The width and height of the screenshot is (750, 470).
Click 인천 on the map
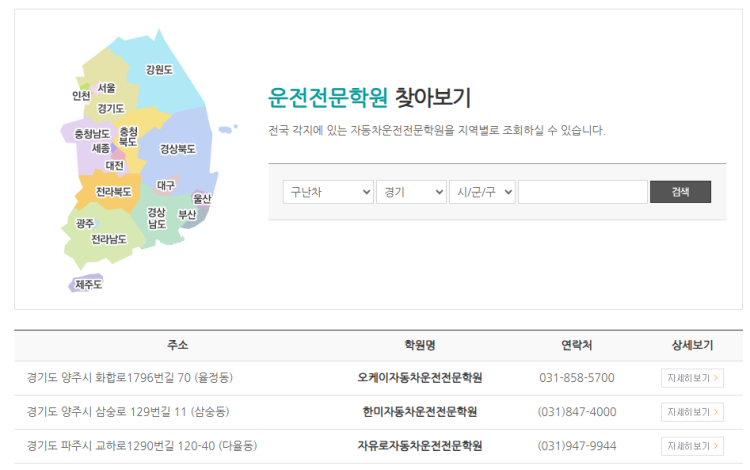coord(81,96)
